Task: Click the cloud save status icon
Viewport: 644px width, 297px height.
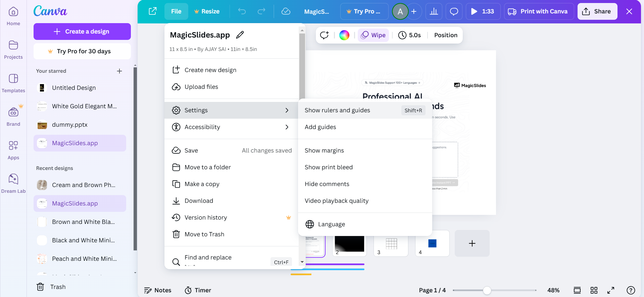Action: [286, 11]
